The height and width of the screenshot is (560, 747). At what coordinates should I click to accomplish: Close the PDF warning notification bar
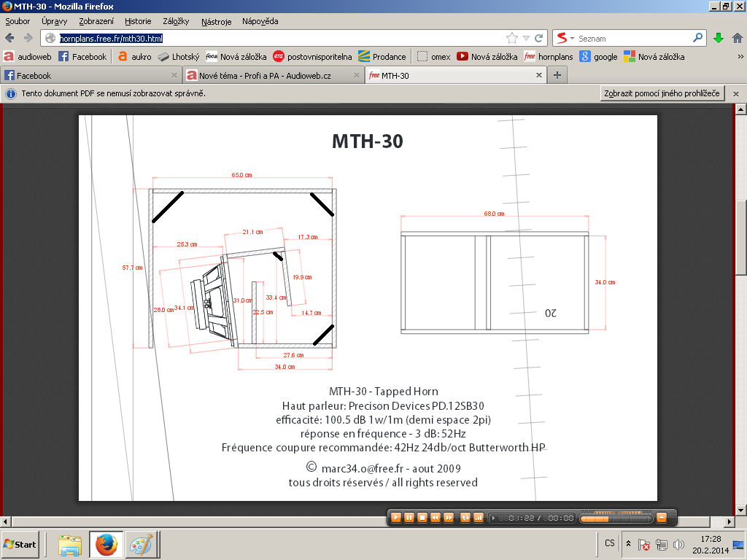pyautogui.click(x=736, y=94)
